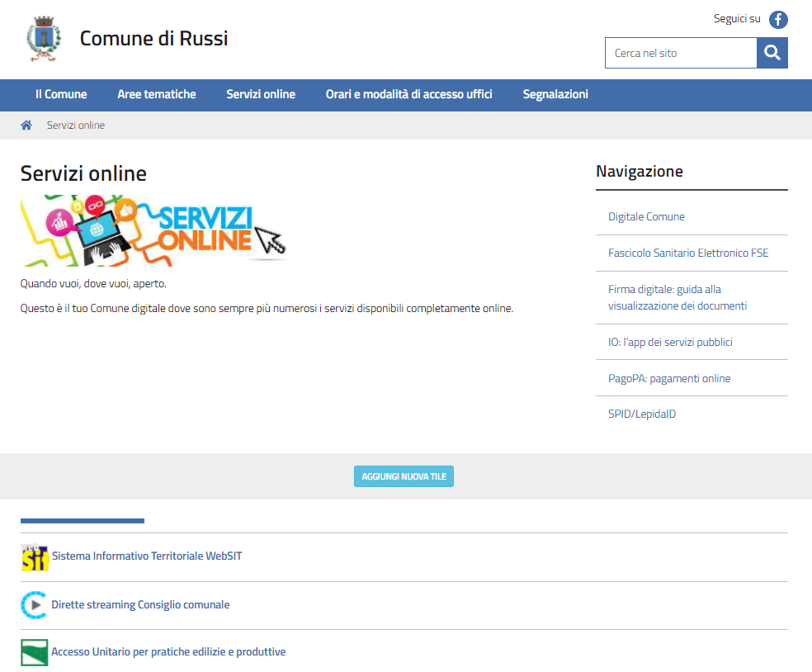The width and height of the screenshot is (812, 672).
Task: Open the Il Comune menu
Action: [x=61, y=95]
